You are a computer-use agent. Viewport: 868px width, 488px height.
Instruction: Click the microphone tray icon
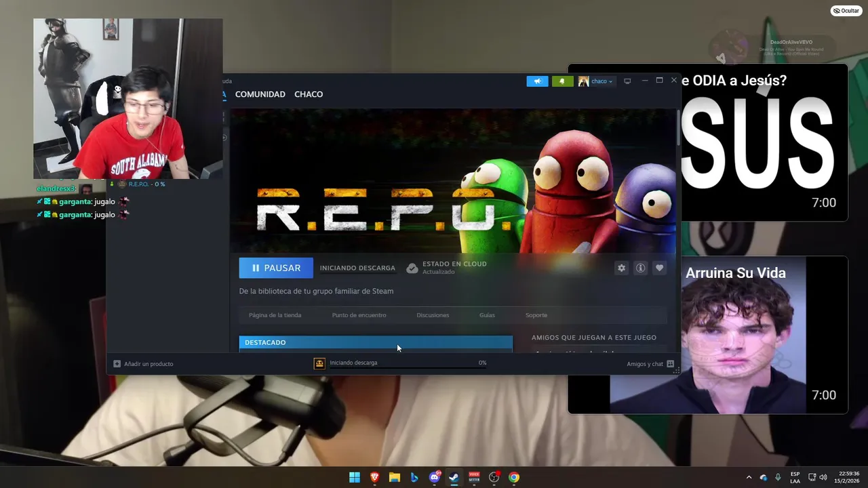pyautogui.click(x=778, y=477)
